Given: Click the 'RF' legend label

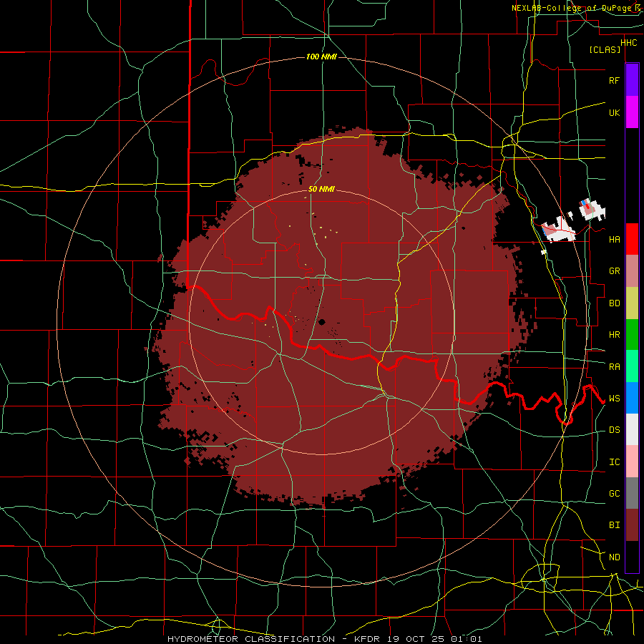Looking at the screenshot, I should pyautogui.click(x=614, y=80).
